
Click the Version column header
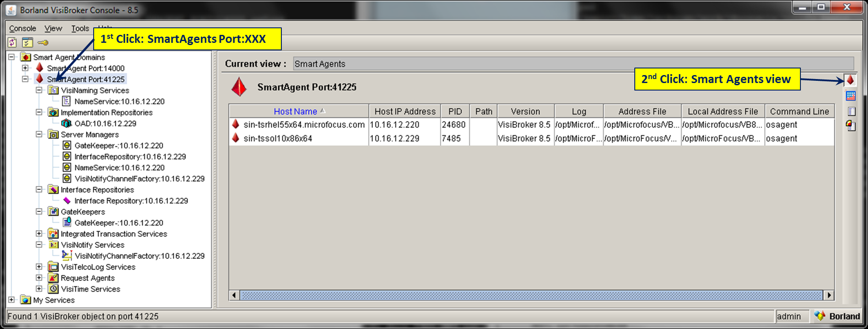coord(525,111)
